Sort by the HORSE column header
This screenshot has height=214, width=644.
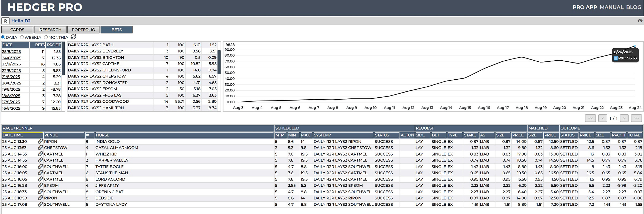tap(184, 135)
